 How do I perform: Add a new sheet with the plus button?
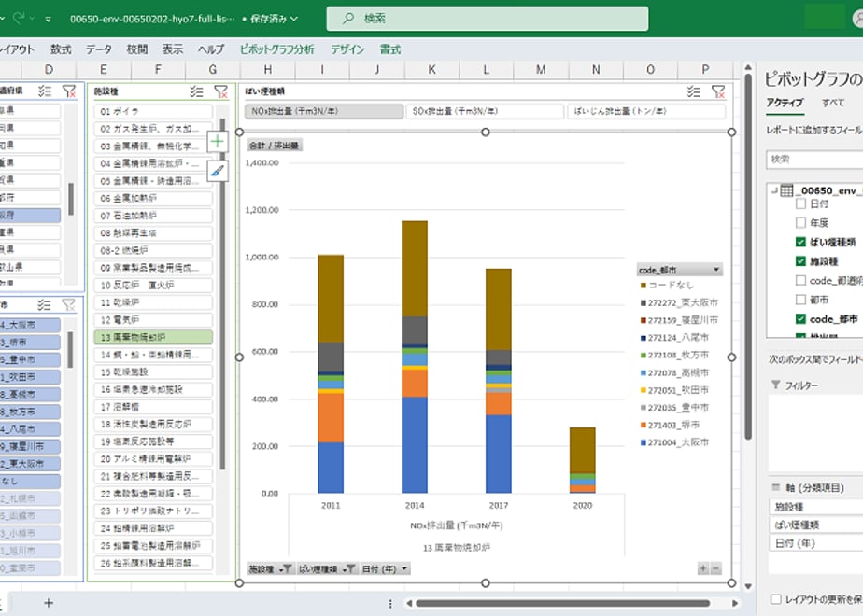(49, 603)
